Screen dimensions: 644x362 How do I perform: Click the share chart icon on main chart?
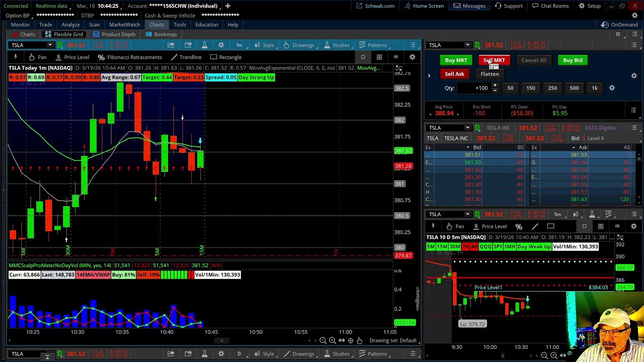tap(171, 45)
